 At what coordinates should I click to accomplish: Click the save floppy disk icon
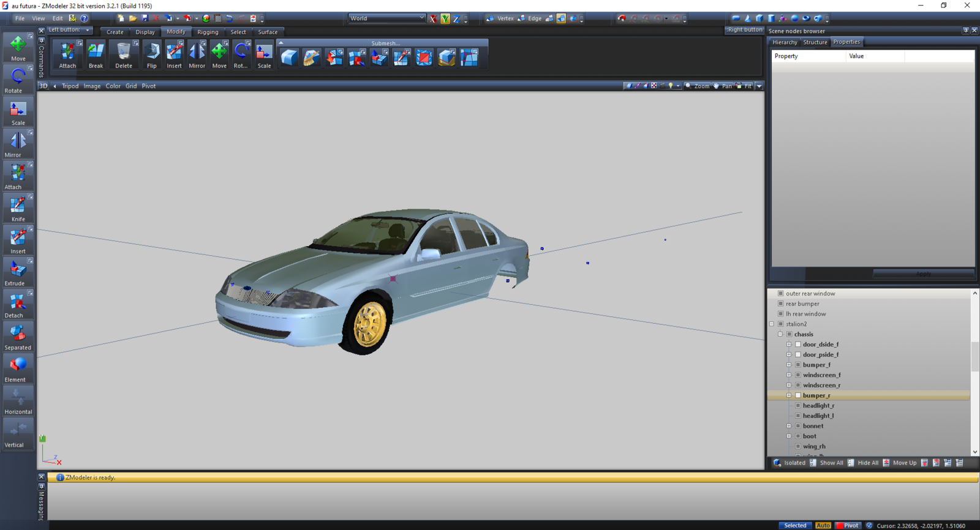tap(145, 18)
